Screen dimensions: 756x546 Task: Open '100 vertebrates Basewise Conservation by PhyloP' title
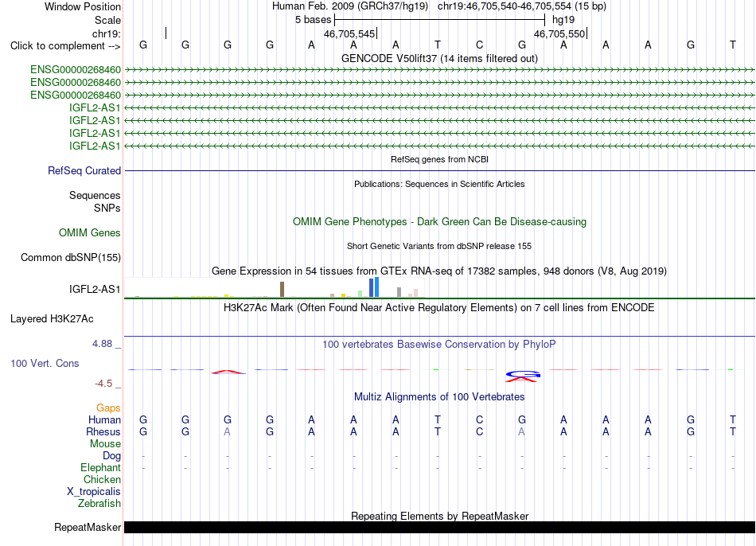point(439,345)
